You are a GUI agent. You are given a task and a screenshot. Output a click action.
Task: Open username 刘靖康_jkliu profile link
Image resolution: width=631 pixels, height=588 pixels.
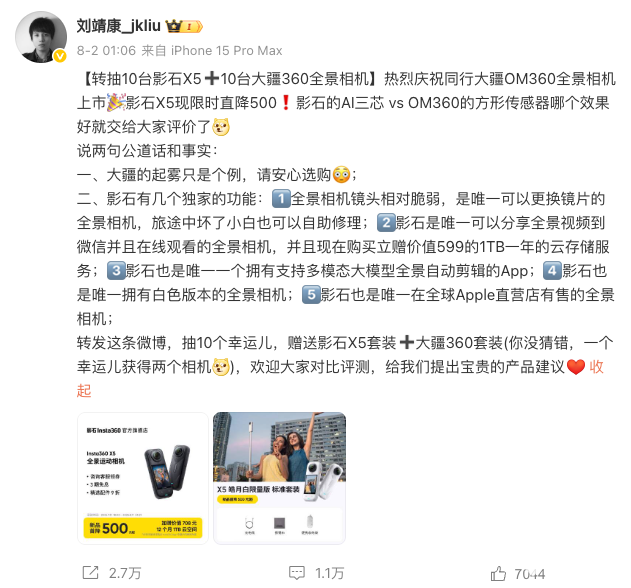click(x=119, y=26)
